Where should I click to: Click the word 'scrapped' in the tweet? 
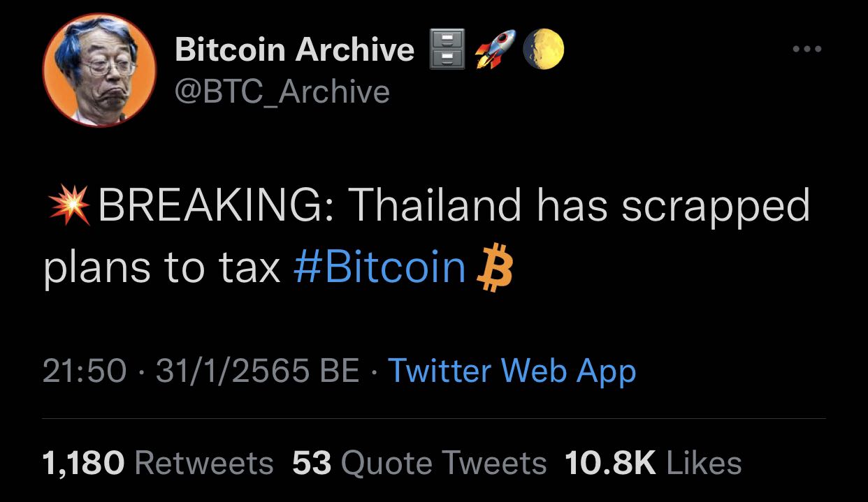(716, 206)
